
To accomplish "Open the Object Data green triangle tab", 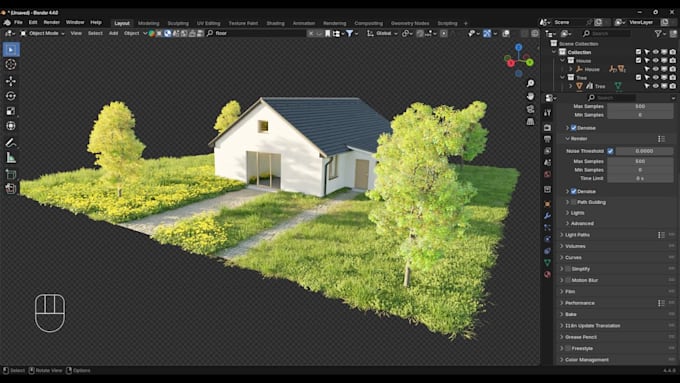I will coord(547,262).
